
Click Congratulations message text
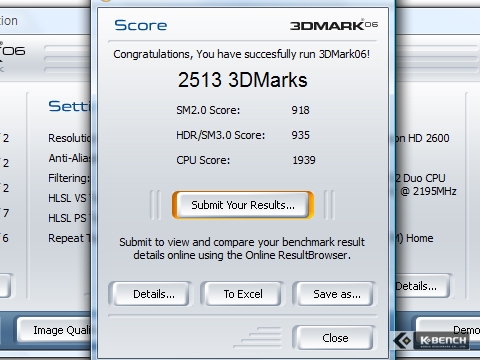[241, 54]
